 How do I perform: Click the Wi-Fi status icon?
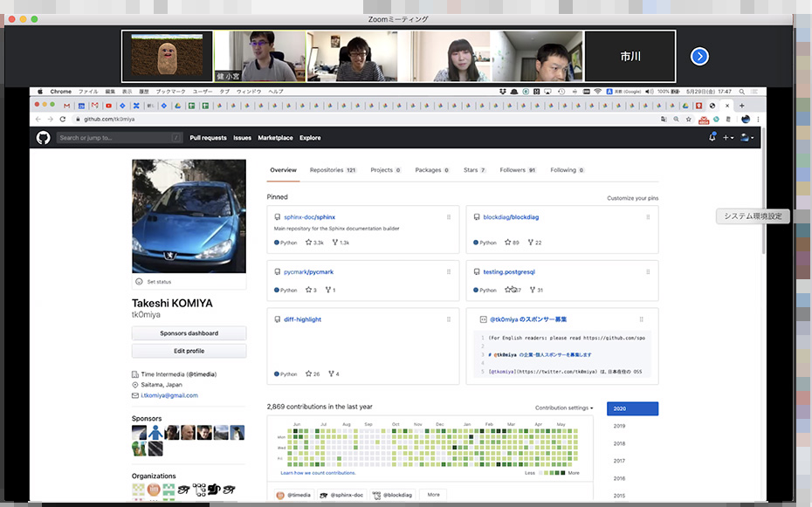pyautogui.click(x=597, y=92)
